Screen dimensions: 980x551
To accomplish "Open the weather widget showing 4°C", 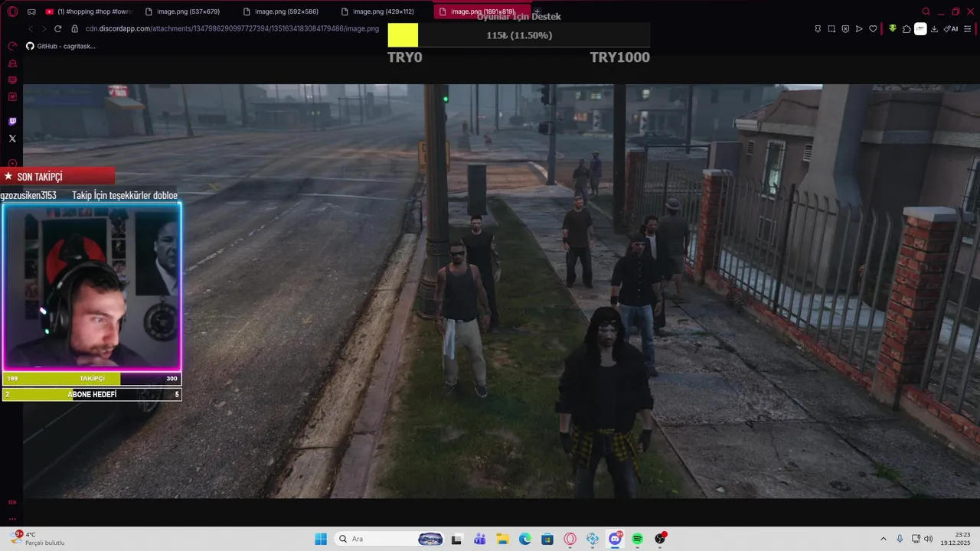I will pyautogui.click(x=37, y=539).
